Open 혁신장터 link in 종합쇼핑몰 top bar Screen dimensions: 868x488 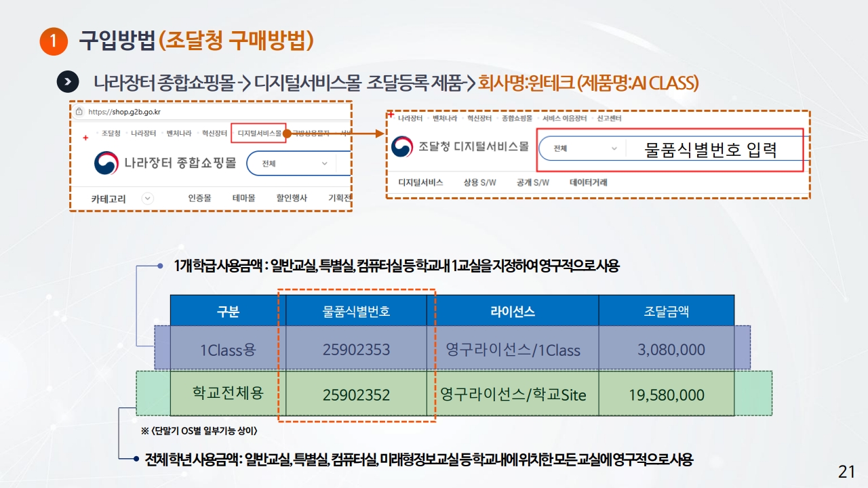214,134
